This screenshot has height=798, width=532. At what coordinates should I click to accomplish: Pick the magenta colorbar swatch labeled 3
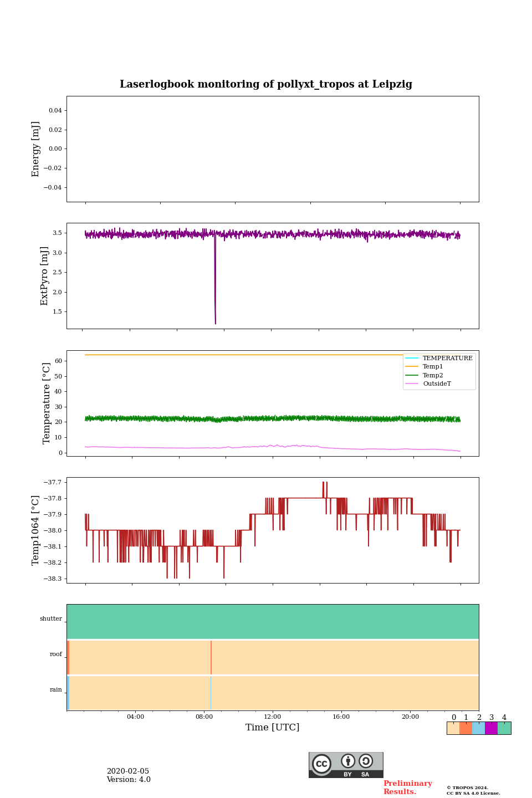[x=491, y=728]
